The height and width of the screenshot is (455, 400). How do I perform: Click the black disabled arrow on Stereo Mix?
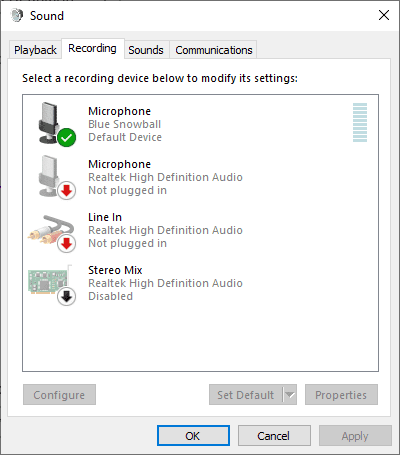click(66, 296)
